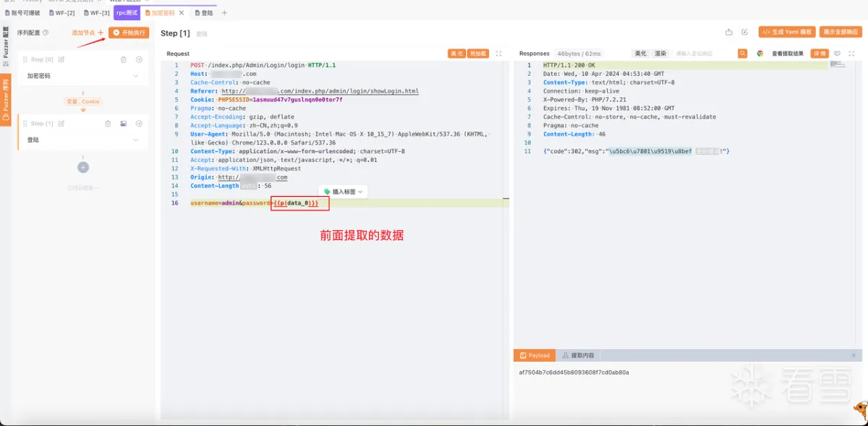The image size is (868, 426).
Task: Click the edit-note icon beside share
Action: [x=745, y=33]
